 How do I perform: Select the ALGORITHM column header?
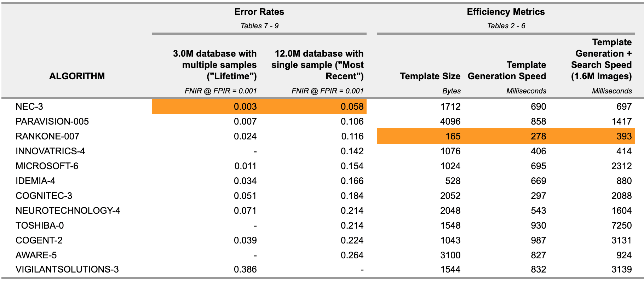[77, 76]
